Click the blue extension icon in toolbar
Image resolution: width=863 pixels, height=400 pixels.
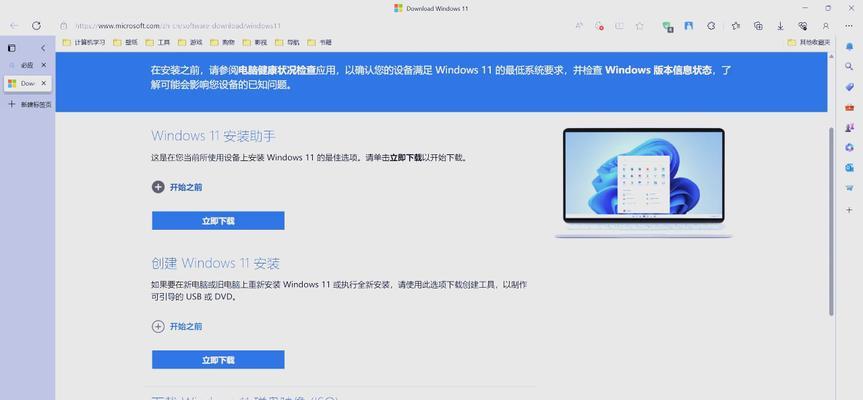tap(689, 26)
